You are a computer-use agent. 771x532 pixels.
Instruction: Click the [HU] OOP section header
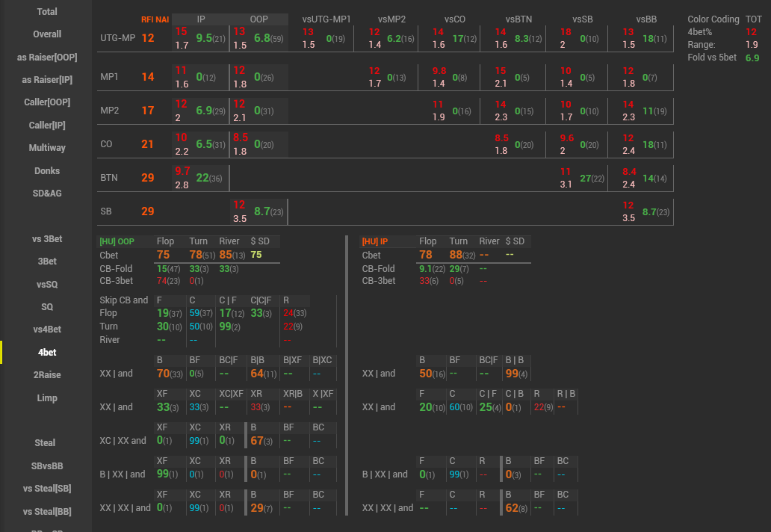[117, 241]
